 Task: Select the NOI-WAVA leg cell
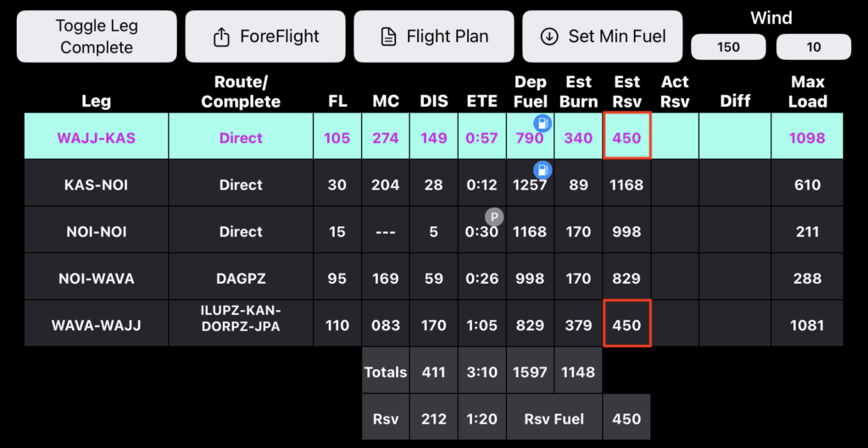[96, 278]
